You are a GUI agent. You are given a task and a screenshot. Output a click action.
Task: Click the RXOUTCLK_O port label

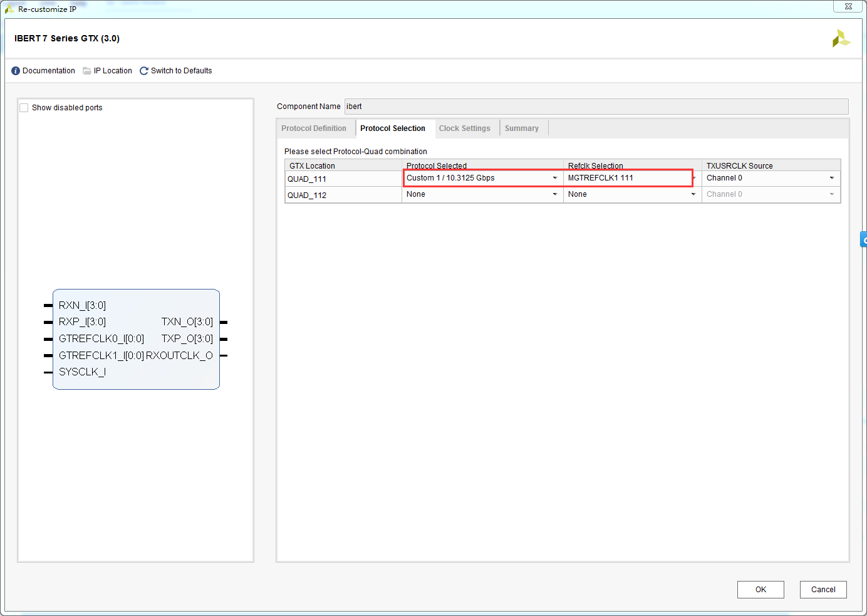pos(180,355)
